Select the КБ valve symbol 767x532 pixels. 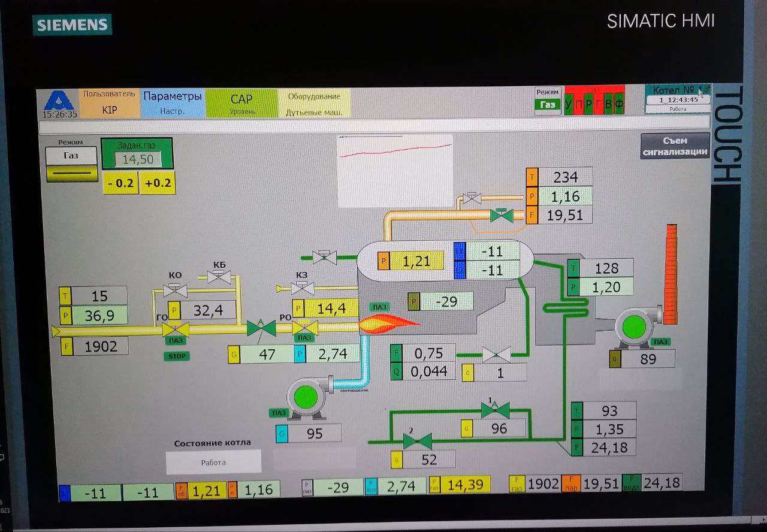pyautogui.click(x=219, y=276)
